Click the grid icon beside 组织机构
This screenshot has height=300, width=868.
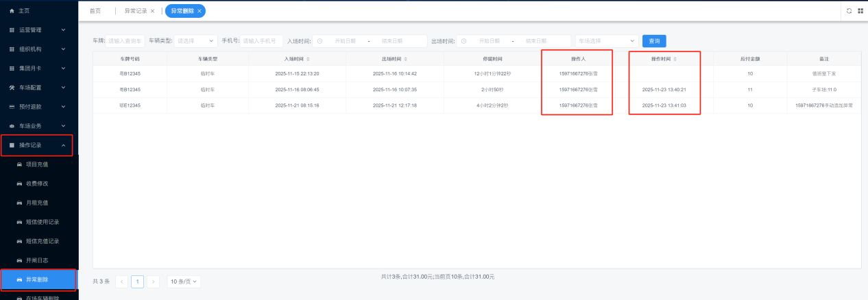(12, 49)
